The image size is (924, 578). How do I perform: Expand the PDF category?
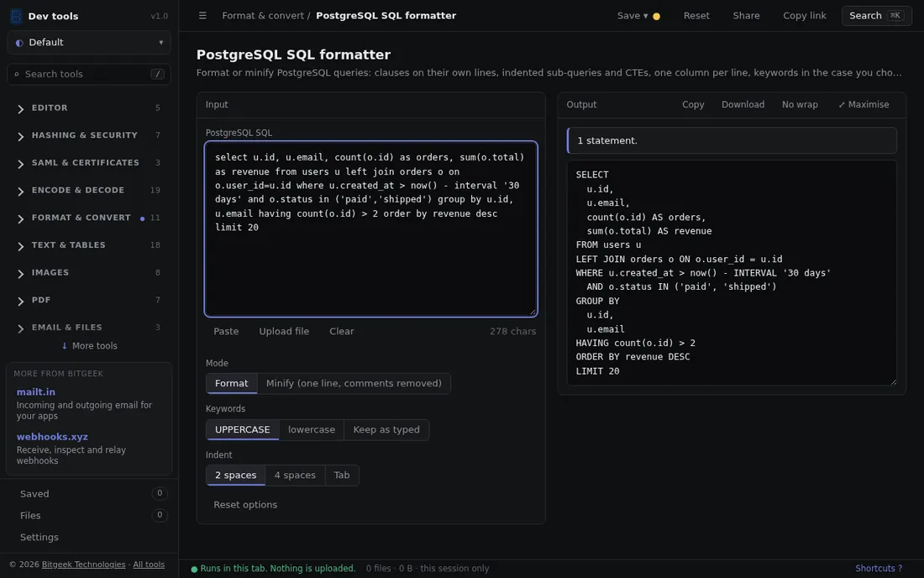[x=89, y=300]
